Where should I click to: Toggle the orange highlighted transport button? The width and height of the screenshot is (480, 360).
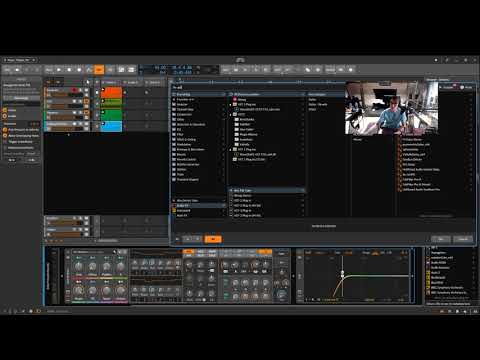pyautogui.click(x=99, y=70)
